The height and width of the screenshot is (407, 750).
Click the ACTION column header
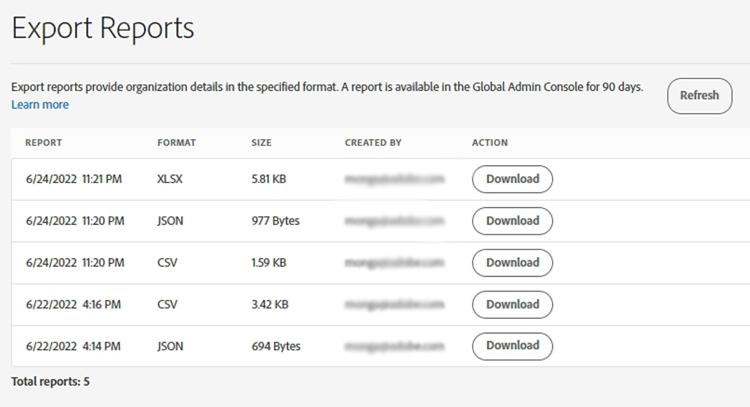click(490, 143)
